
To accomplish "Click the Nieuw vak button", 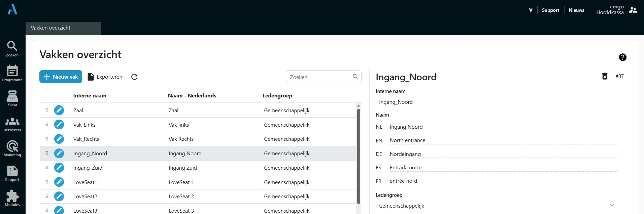I will [61, 77].
